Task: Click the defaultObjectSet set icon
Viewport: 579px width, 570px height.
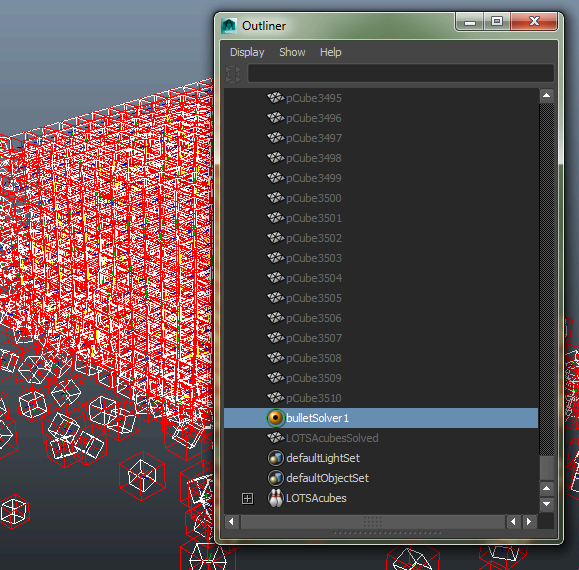Action: [x=275, y=478]
